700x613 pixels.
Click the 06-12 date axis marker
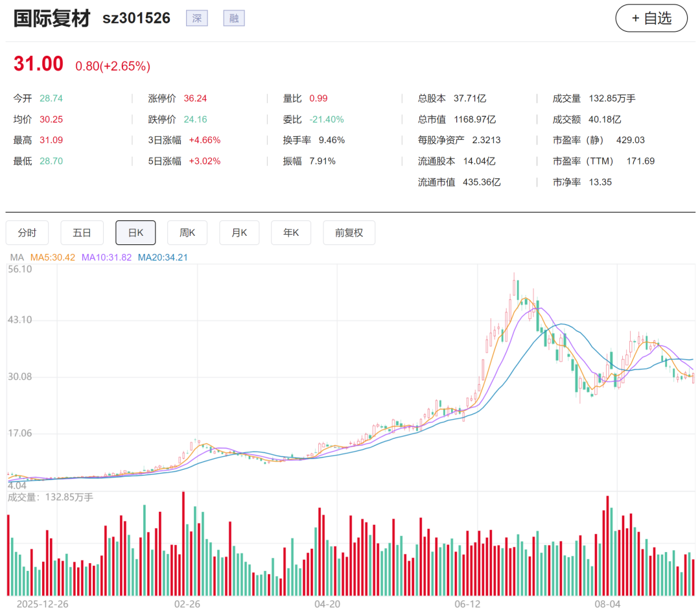coord(467,604)
